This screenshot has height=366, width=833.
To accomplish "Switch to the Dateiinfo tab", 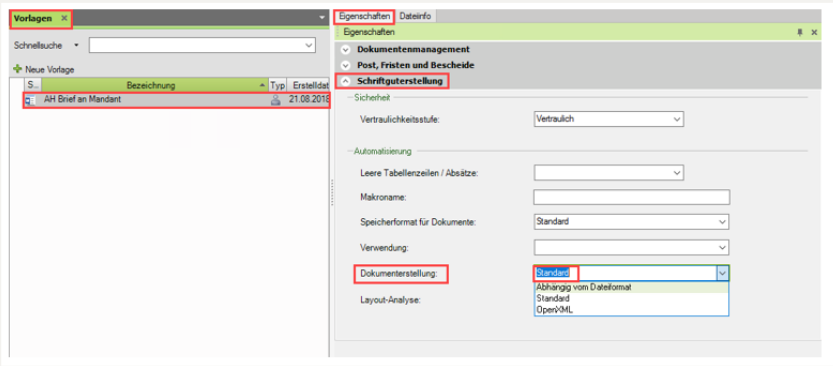I will click(415, 16).
